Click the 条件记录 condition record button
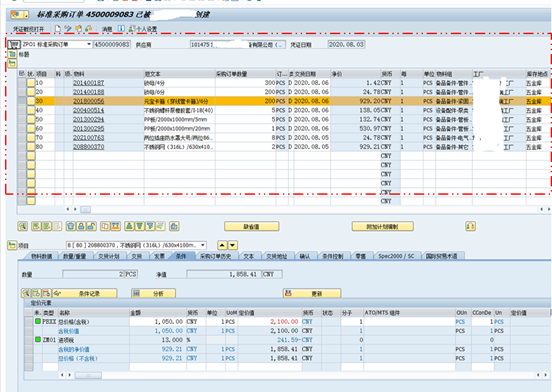 85,293
